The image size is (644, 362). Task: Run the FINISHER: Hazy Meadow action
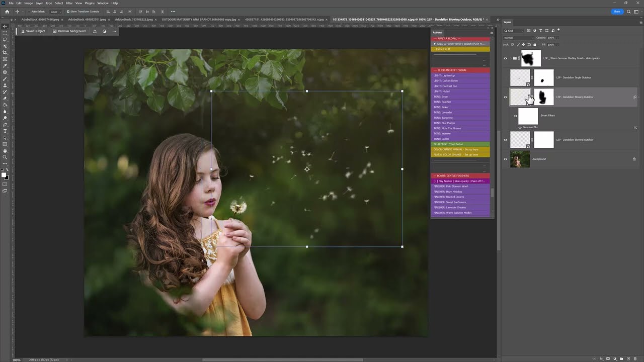(460, 192)
